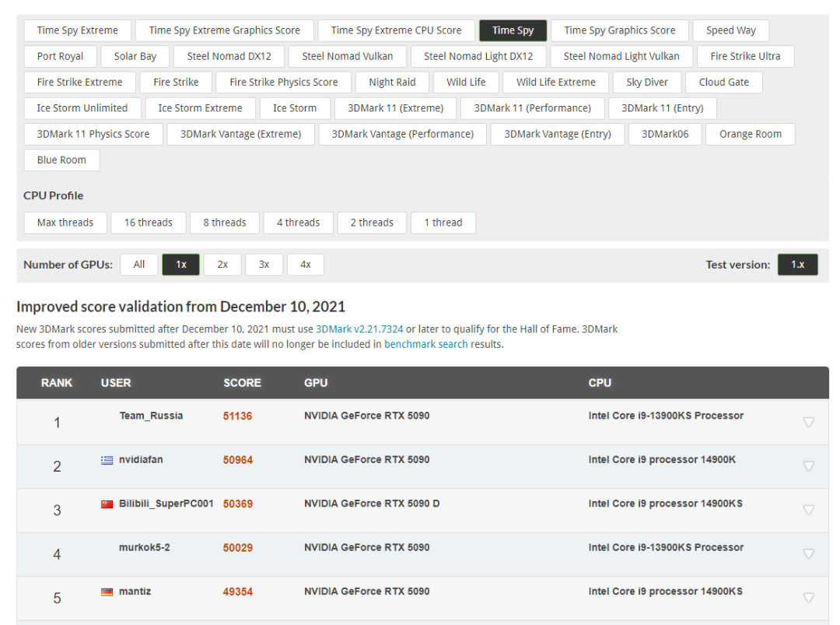
Task: Select Time Spy Extreme Graphics Score
Action: click(225, 30)
